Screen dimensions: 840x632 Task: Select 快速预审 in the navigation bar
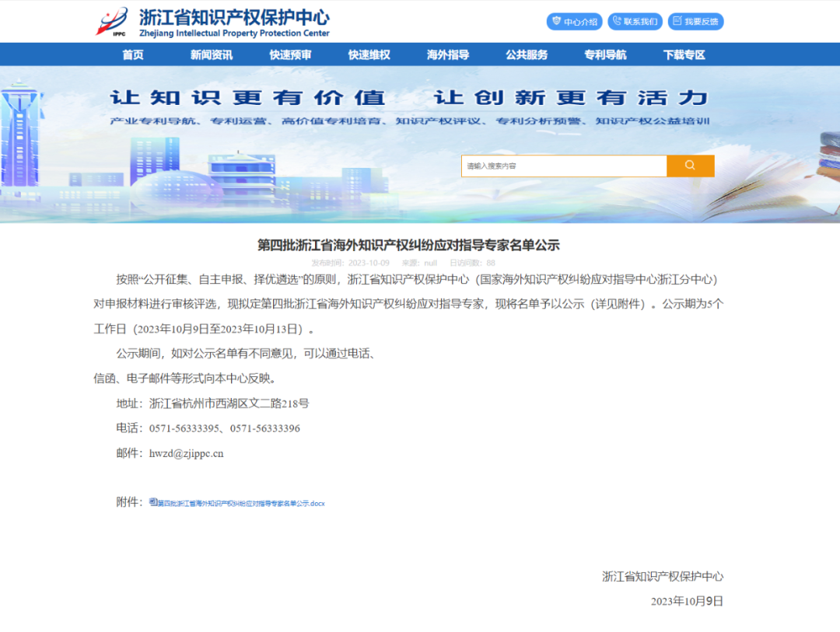290,54
